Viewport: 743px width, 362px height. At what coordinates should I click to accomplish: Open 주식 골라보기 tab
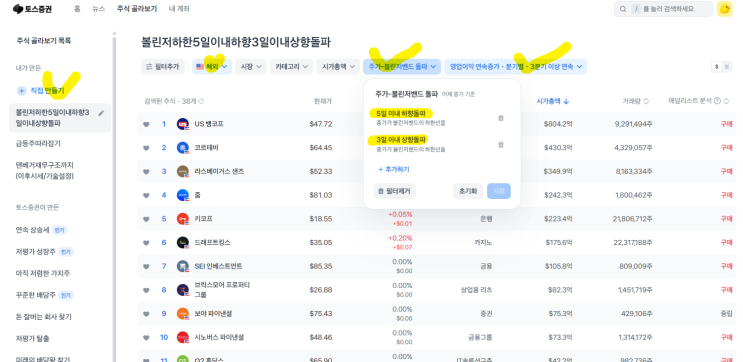point(137,9)
